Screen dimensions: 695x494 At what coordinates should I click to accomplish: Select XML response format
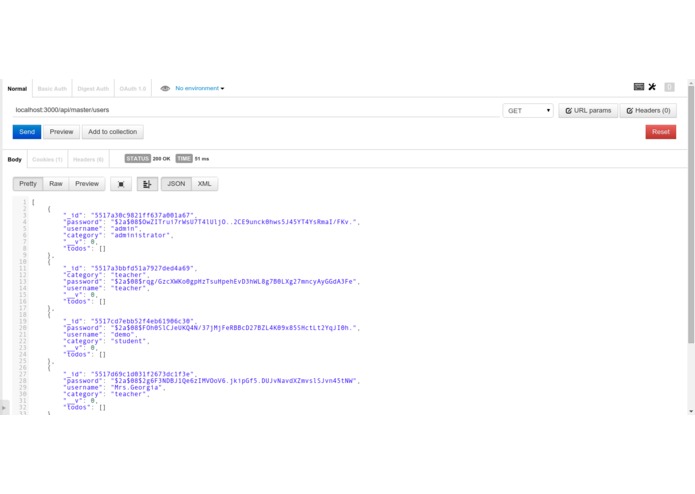pos(204,184)
